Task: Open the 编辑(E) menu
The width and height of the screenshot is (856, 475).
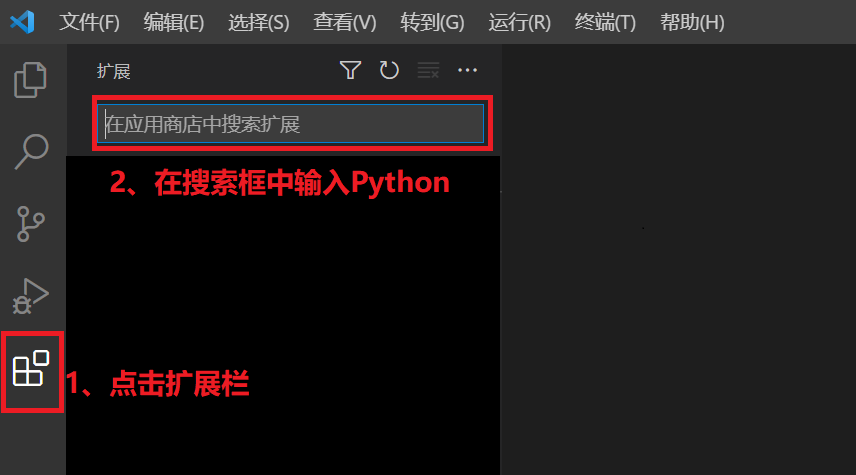Action: (174, 22)
